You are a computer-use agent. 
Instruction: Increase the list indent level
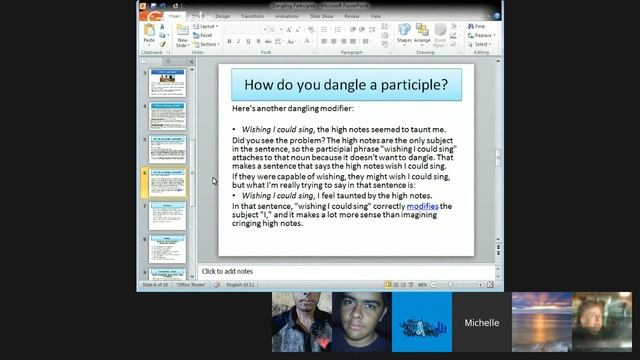pos(362,29)
